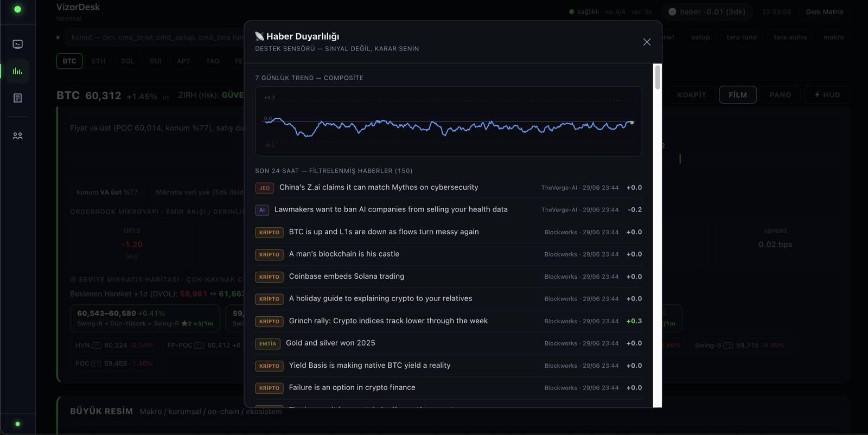Switch to the FİLM view tab
Image resolution: width=868 pixels, height=435 pixels.
(x=738, y=94)
